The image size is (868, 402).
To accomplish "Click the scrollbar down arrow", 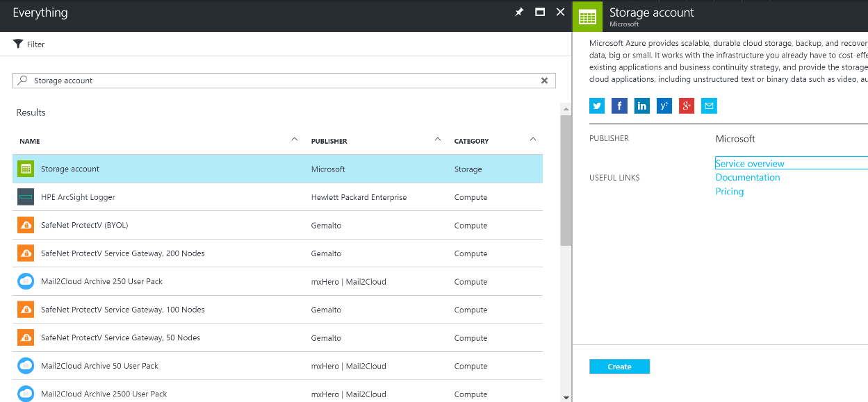I will pyautogui.click(x=566, y=397).
